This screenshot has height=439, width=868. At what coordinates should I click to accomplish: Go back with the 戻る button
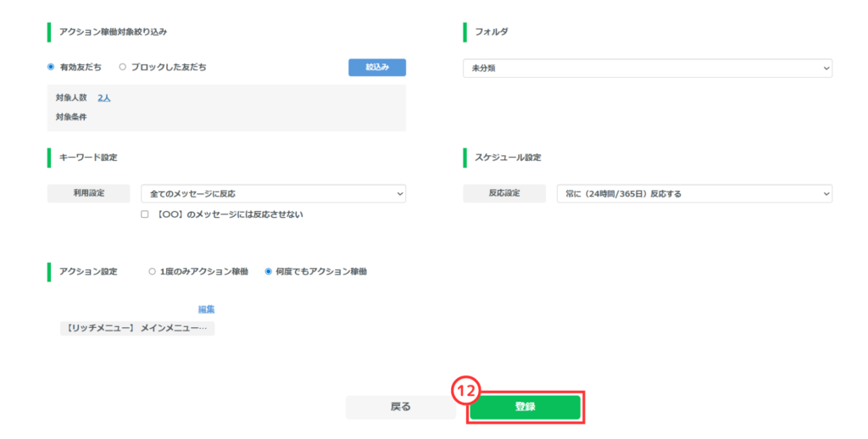tap(400, 407)
